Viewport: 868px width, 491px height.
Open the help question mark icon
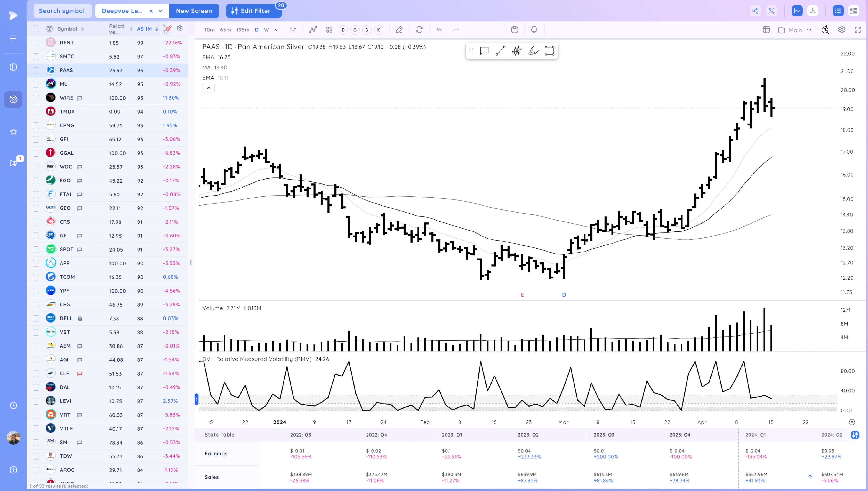(13, 470)
